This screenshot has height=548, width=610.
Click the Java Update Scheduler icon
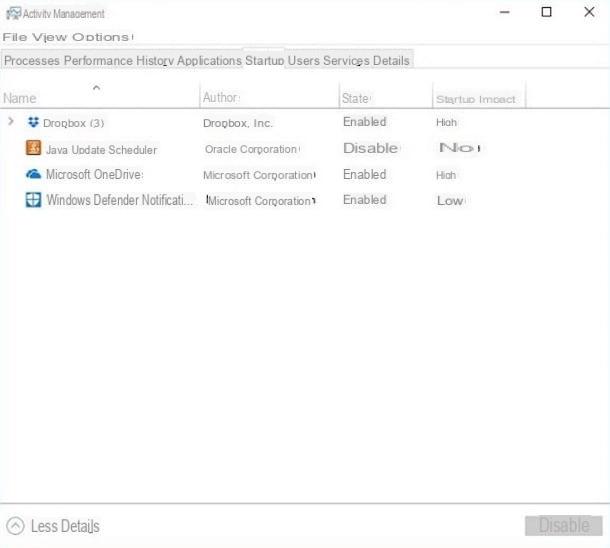[x=33, y=148]
